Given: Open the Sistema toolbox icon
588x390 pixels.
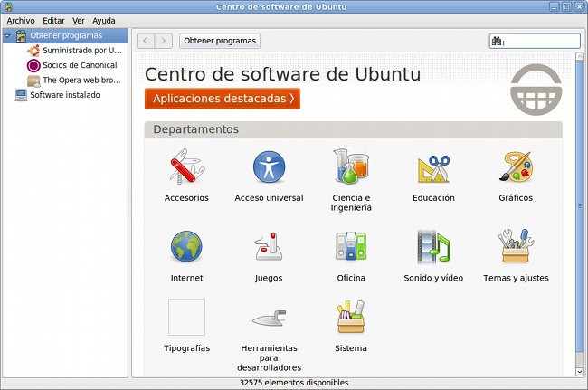Looking at the screenshot, I should coord(351,317).
